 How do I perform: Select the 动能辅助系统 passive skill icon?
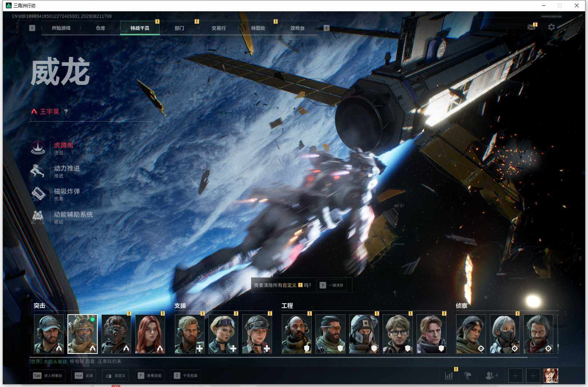click(x=38, y=217)
